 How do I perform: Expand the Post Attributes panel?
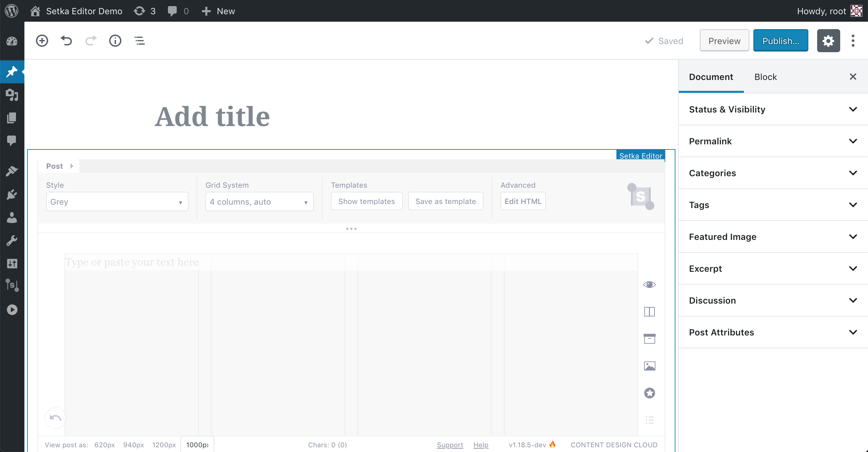773,332
